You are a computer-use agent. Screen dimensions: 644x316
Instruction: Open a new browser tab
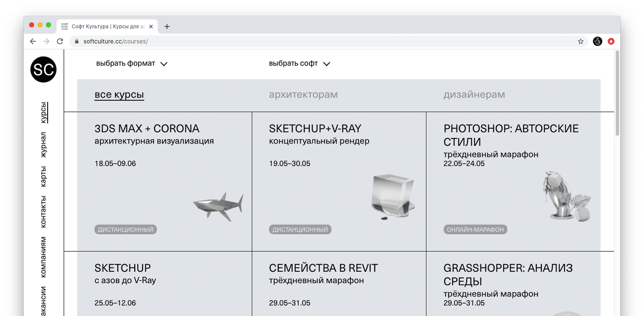(x=167, y=27)
